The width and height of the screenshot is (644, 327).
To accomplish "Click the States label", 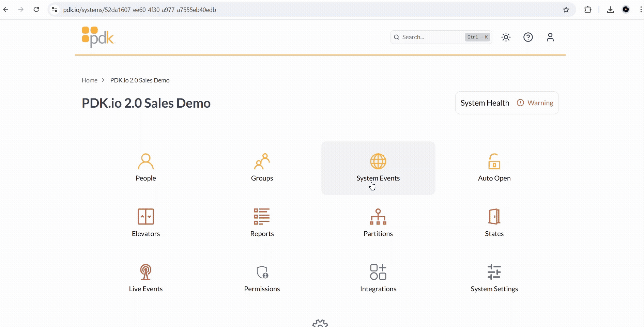I will (x=494, y=234).
